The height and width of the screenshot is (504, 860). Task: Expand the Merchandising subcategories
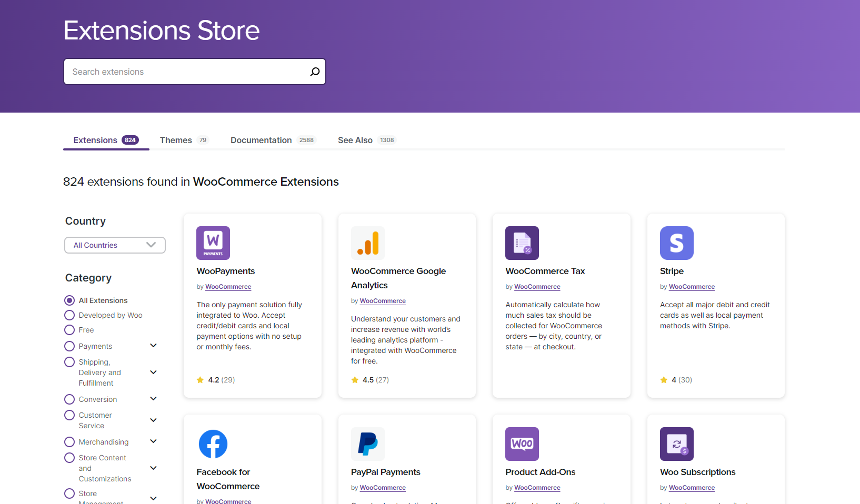click(x=154, y=441)
